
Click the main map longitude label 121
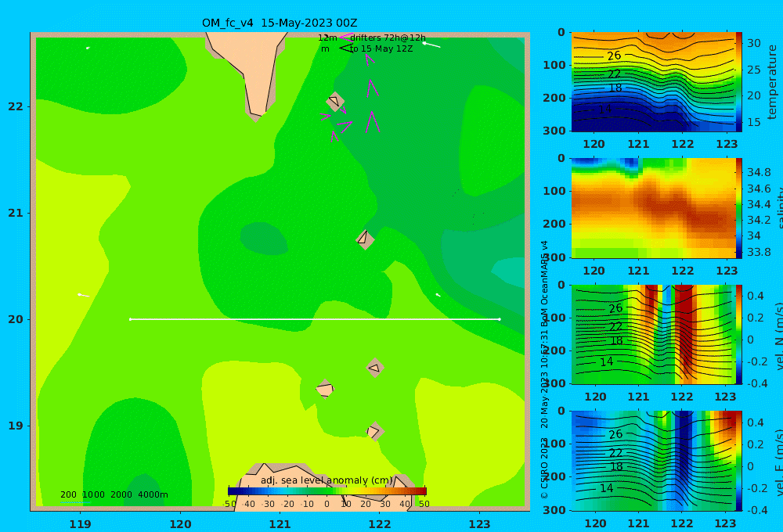pos(280,524)
